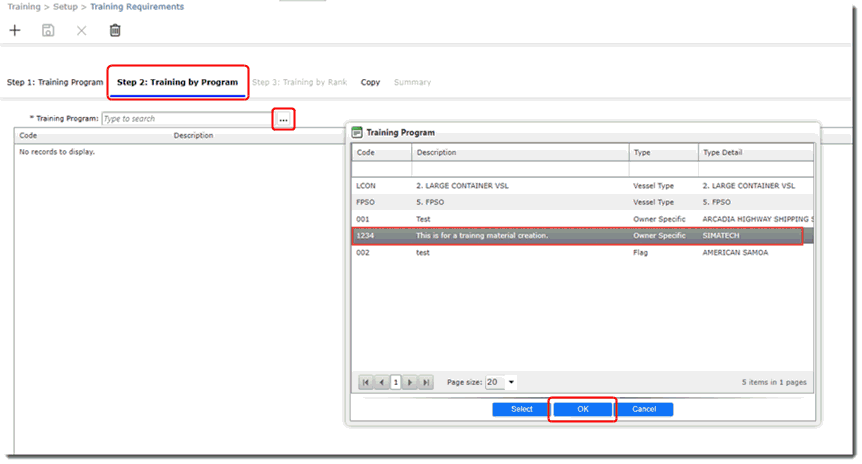Go to first page in pager
The width and height of the screenshot is (862, 464).
367,382
